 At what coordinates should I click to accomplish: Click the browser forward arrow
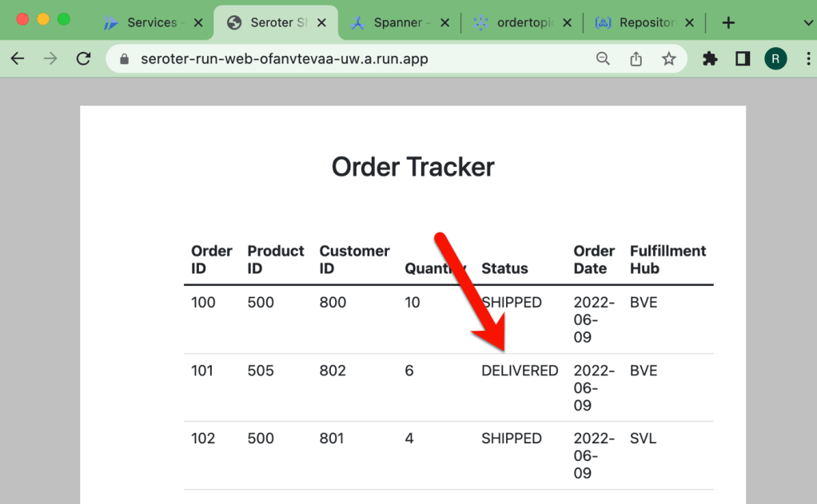(x=50, y=58)
